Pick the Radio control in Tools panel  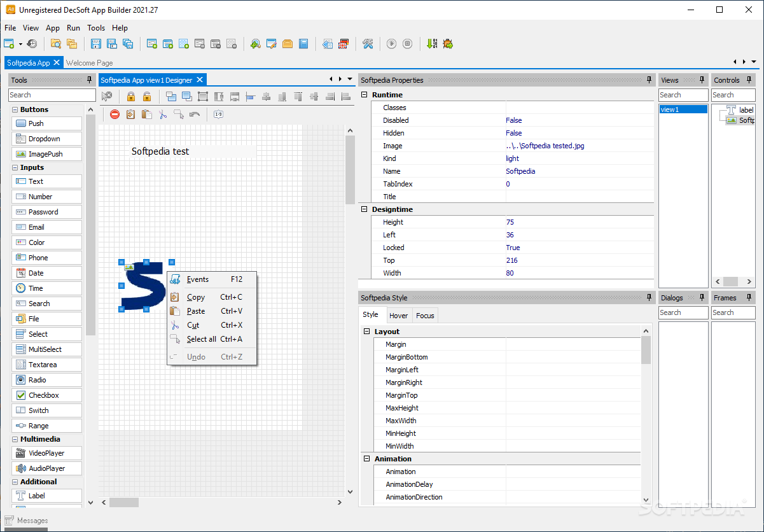46,380
